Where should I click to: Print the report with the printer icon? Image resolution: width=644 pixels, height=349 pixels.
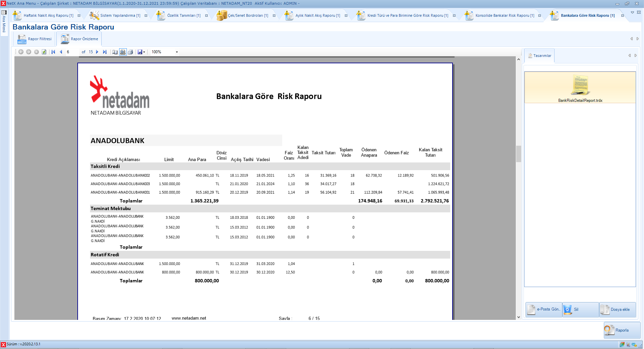[131, 52]
